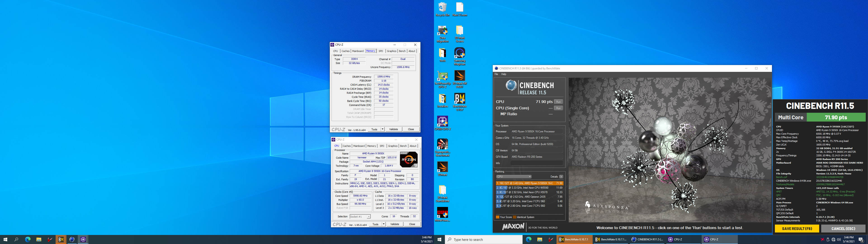The image size is (868, 244).
Task: Launch the MorePowerTool desktop shortcut
Action: coord(442,214)
